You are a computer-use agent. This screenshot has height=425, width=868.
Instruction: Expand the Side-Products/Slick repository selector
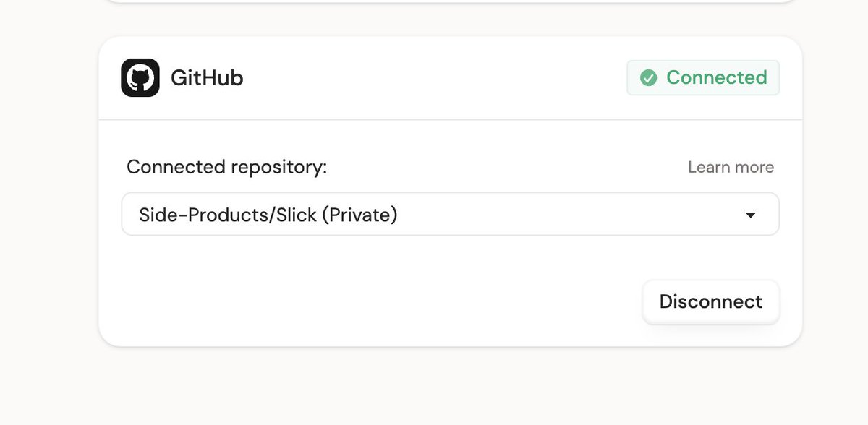click(450, 214)
